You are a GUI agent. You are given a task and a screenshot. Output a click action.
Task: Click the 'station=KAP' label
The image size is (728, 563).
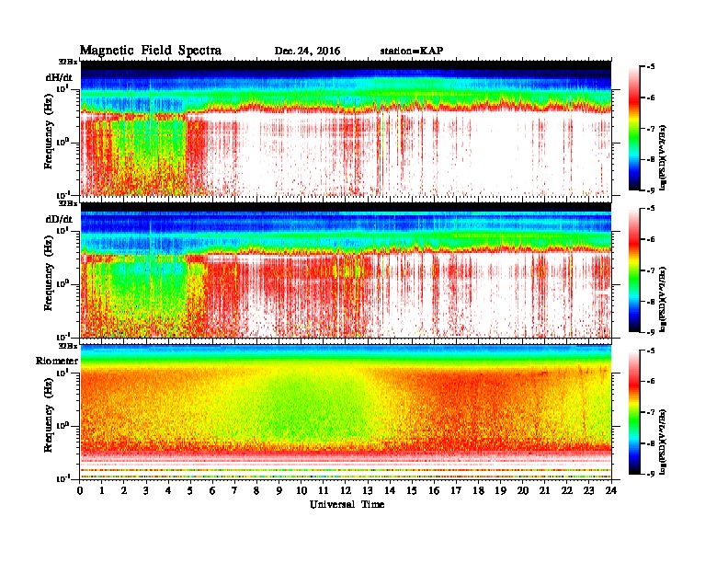[x=412, y=51]
